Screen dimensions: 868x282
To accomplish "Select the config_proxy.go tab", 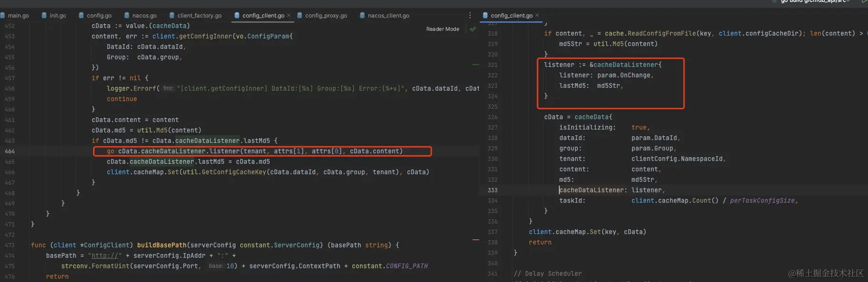I will 322,16.
